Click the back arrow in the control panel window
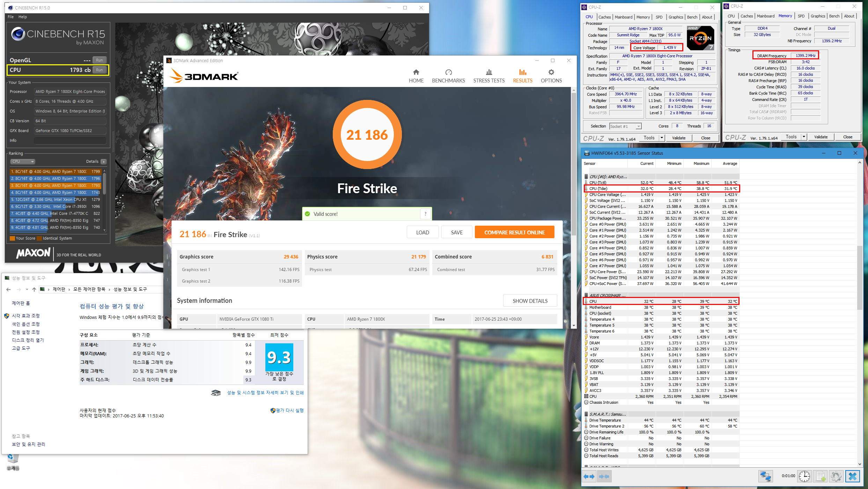This screenshot has height=489, width=868. tap(8, 289)
